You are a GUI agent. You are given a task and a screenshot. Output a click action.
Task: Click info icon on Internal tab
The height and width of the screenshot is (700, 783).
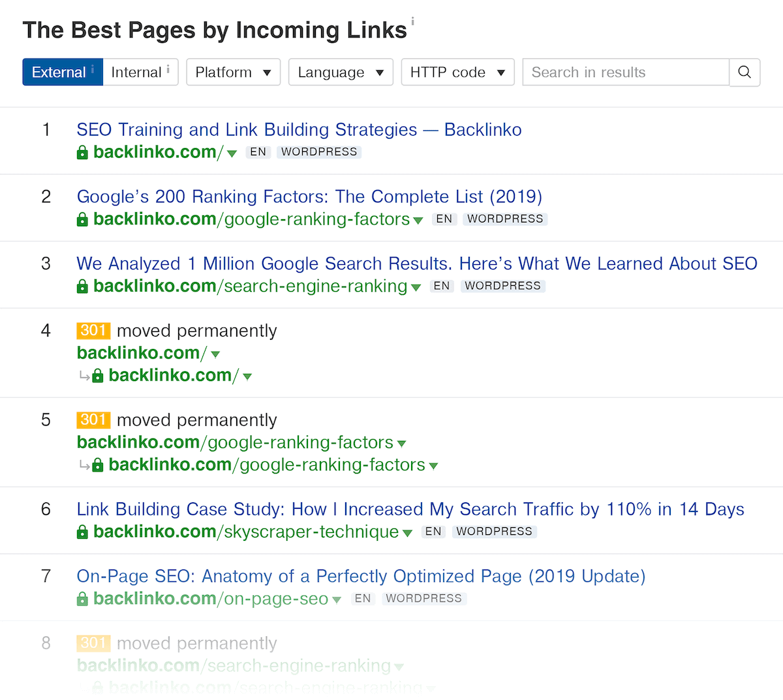[x=168, y=68]
